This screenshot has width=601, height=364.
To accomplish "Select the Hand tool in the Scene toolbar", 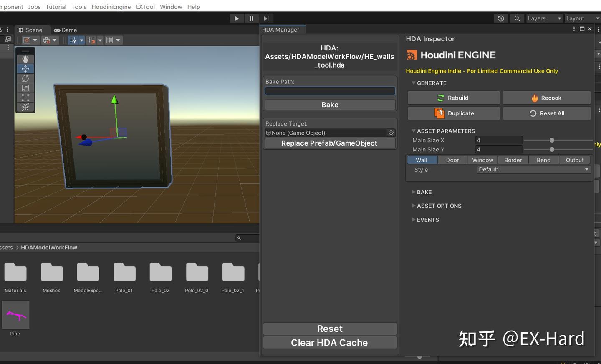I will click(25, 59).
